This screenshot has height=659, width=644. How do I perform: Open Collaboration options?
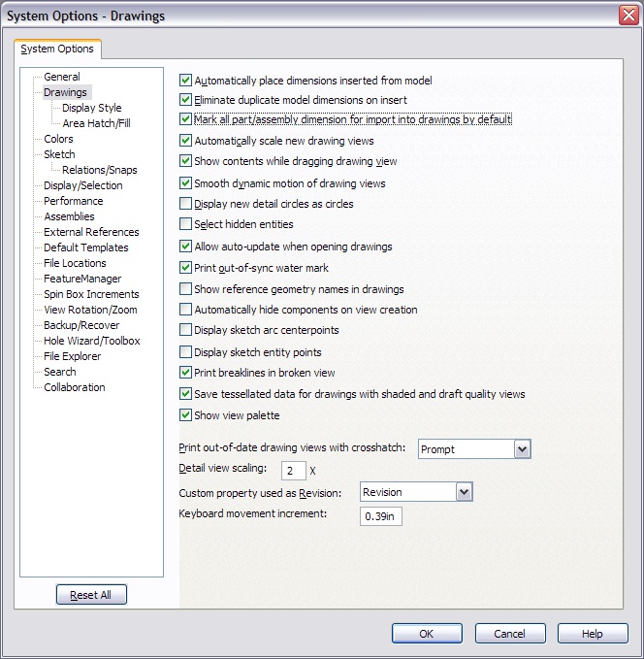coord(75,387)
